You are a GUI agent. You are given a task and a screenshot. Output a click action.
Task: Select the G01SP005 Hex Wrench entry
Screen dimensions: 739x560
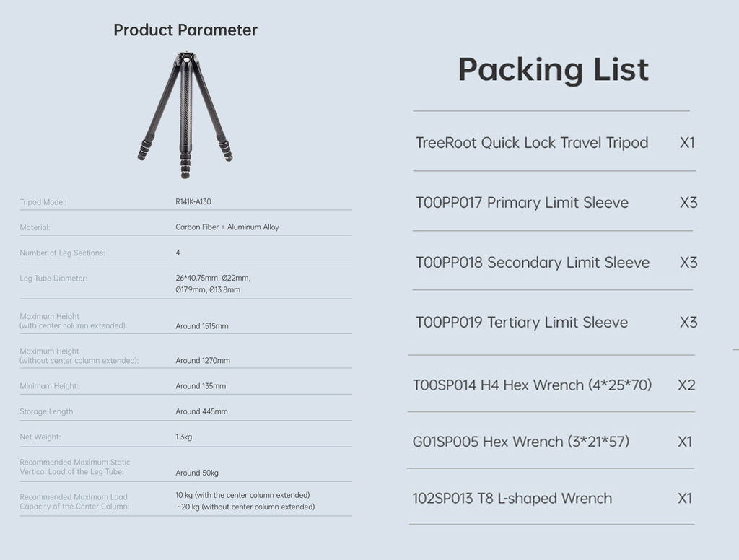[x=521, y=442]
